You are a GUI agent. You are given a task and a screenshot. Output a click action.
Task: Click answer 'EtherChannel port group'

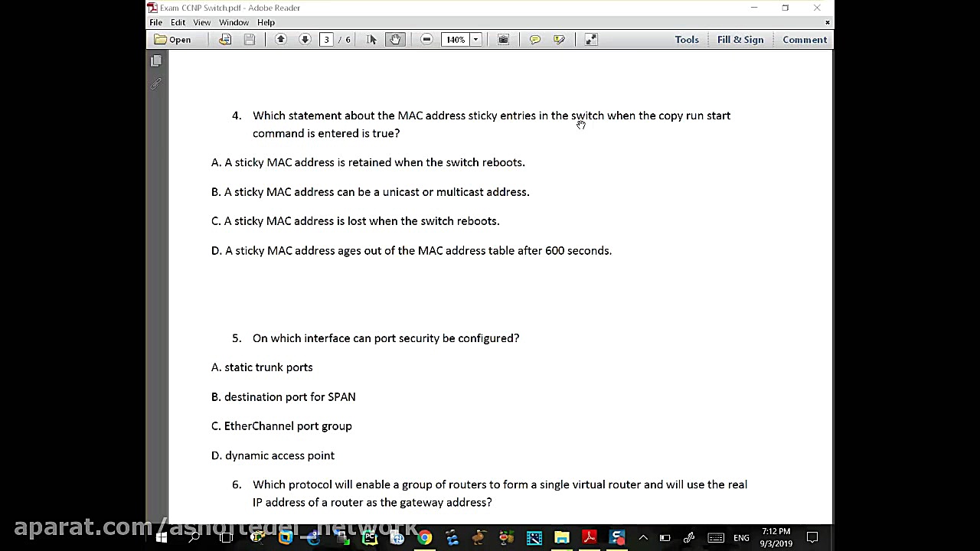[282, 426]
